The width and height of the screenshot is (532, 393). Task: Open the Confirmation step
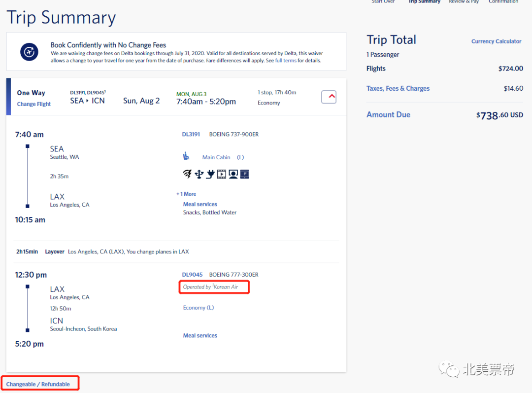coord(503,2)
